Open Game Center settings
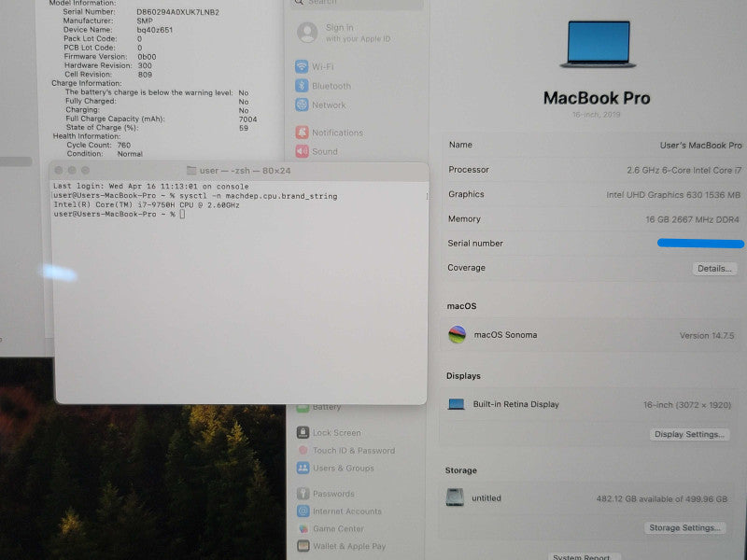The height and width of the screenshot is (560, 747). pyautogui.click(x=331, y=528)
